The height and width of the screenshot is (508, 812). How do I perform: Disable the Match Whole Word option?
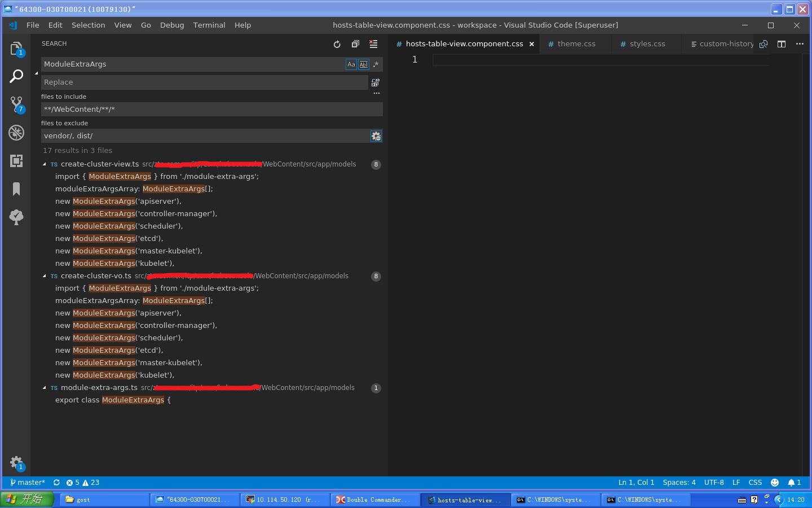point(363,64)
